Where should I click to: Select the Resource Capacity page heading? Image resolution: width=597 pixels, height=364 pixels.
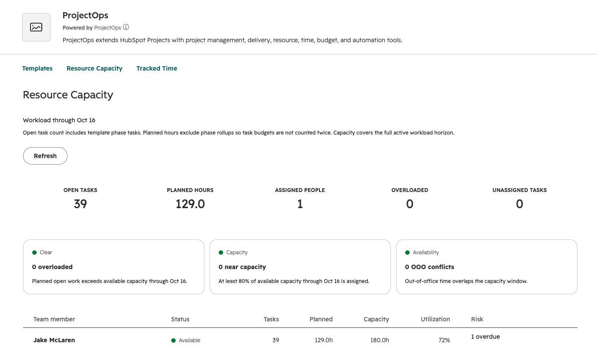pos(68,95)
